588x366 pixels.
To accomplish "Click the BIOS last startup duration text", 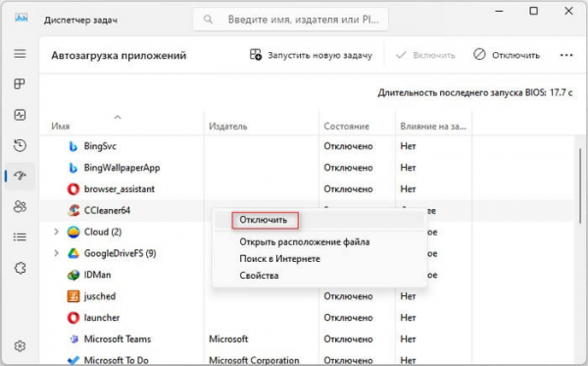I will (475, 92).
